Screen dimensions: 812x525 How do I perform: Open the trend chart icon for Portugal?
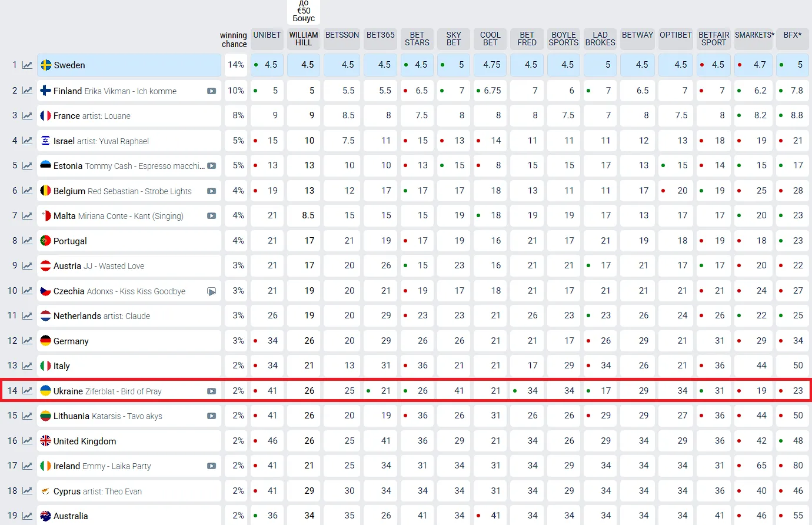click(x=27, y=241)
